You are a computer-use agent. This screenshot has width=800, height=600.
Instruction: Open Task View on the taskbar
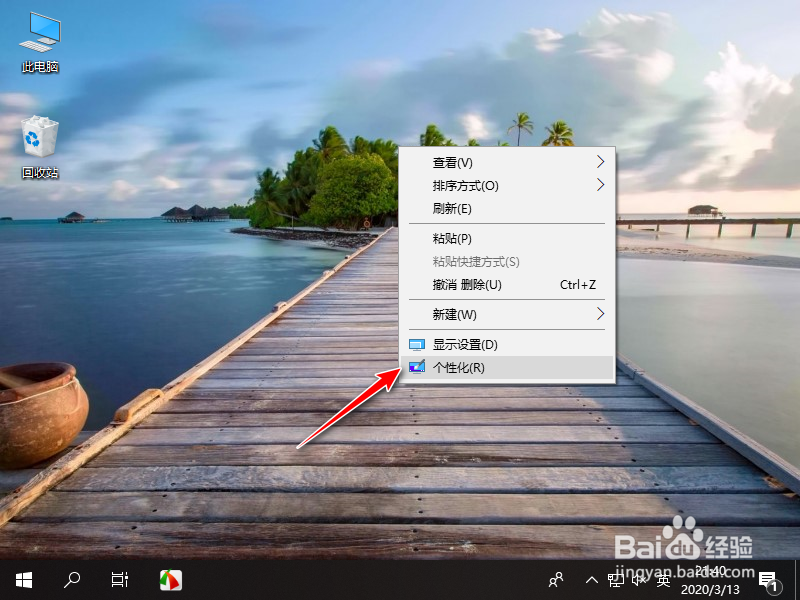click(119, 580)
